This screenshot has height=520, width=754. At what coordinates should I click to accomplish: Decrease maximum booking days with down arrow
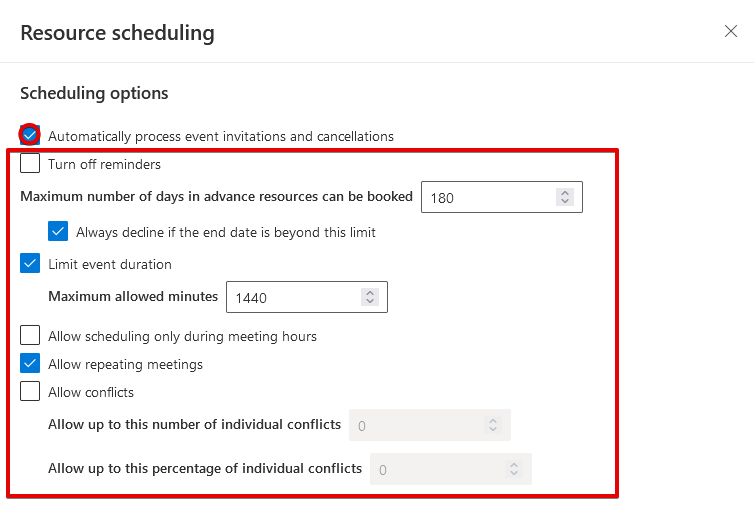pyautogui.click(x=565, y=203)
